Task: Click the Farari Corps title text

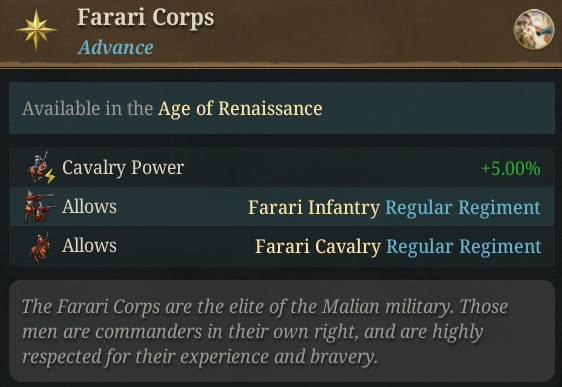Action: click(x=146, y=18)
